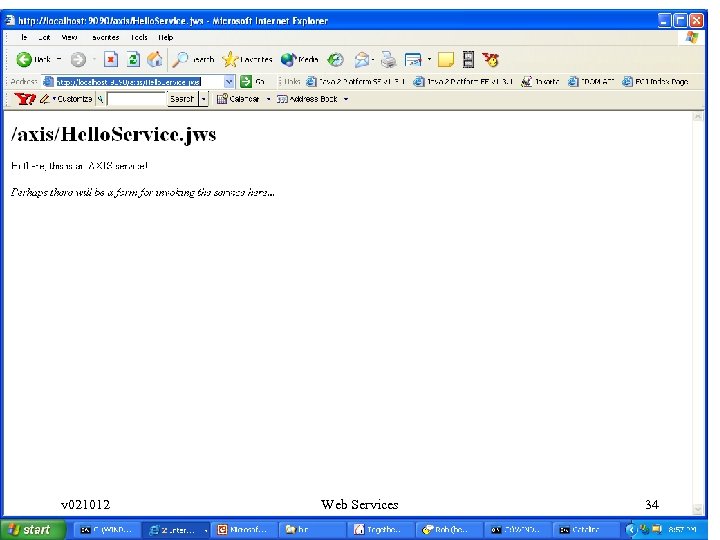Click the /axis/HelloService.jws page heading
The width and height of the screenshot is (720, 540).
click(113, 134)
